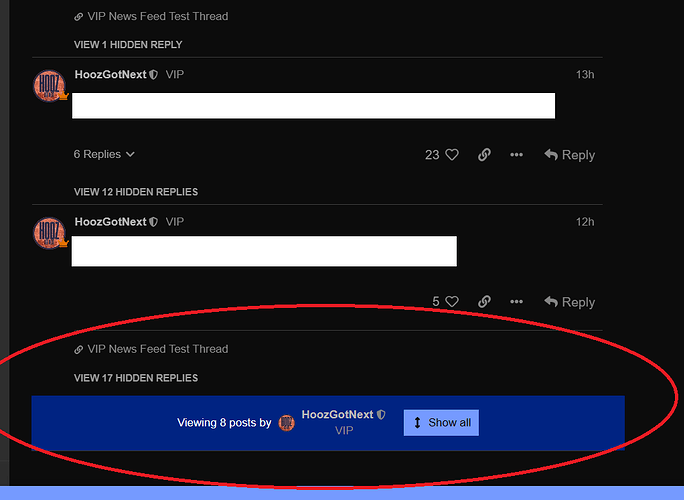The image size is (684, 500).
Task: Open bottom VIP News Feed Test Thread link
Action: (x=157, y=349)
